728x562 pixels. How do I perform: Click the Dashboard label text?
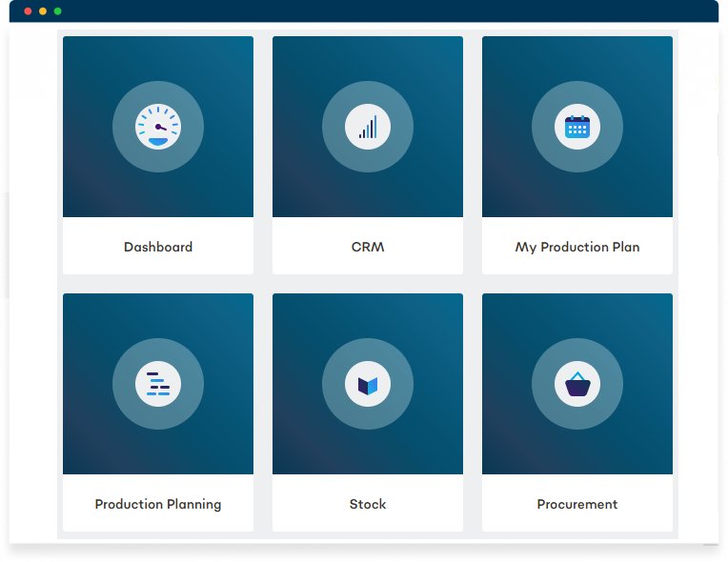(x=158, y=247)
